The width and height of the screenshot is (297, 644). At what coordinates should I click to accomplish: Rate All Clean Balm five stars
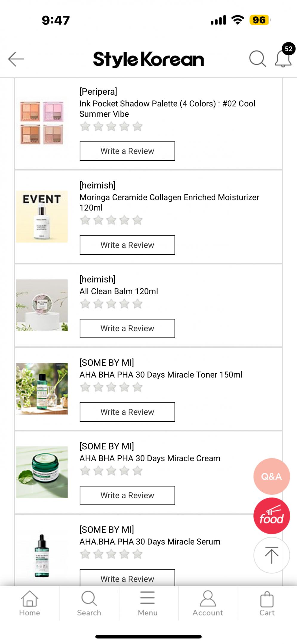pyautogui.click(x=138, y=304)
